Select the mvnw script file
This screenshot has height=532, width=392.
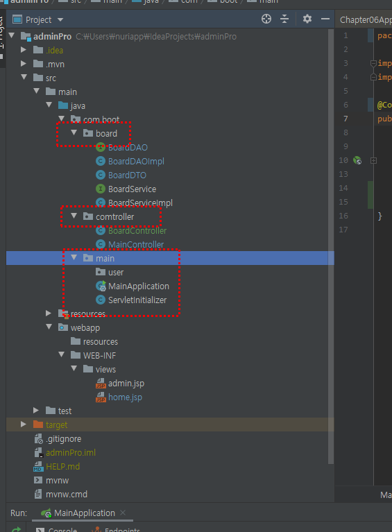[x=57, y=481]
